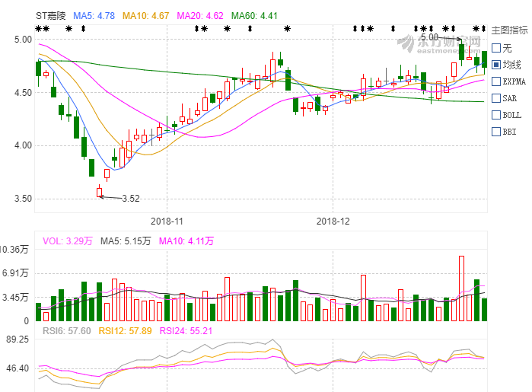The image size is (532, 392).
Task: Click star marker above the late-November peak
Action: click(x=287, y=29)
